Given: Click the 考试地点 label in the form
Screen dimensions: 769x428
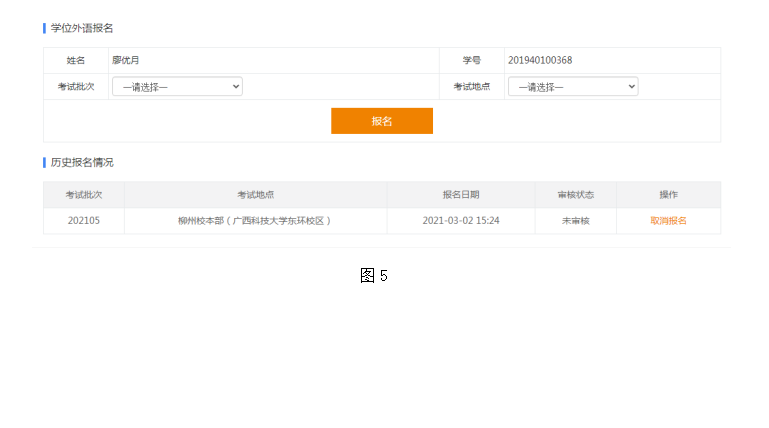Looking at the screenshot, I should pos(471,87).
